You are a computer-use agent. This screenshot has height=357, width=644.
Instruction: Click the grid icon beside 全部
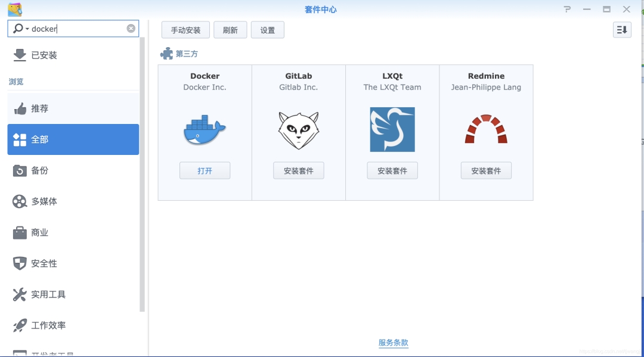point(20,139)
